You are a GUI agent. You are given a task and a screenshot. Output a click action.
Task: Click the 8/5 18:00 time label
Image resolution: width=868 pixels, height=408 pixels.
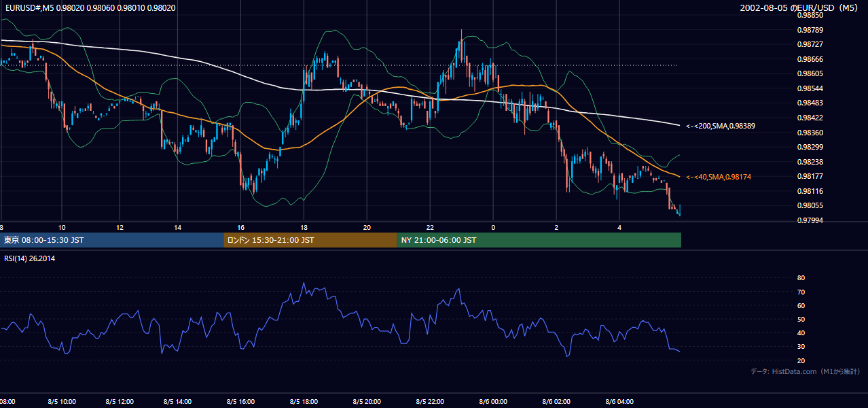[304, 402]
